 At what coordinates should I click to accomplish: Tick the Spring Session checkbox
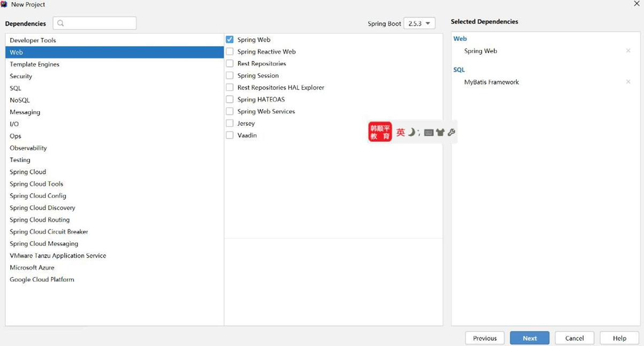pyautogui.click(x=229, y=75)
